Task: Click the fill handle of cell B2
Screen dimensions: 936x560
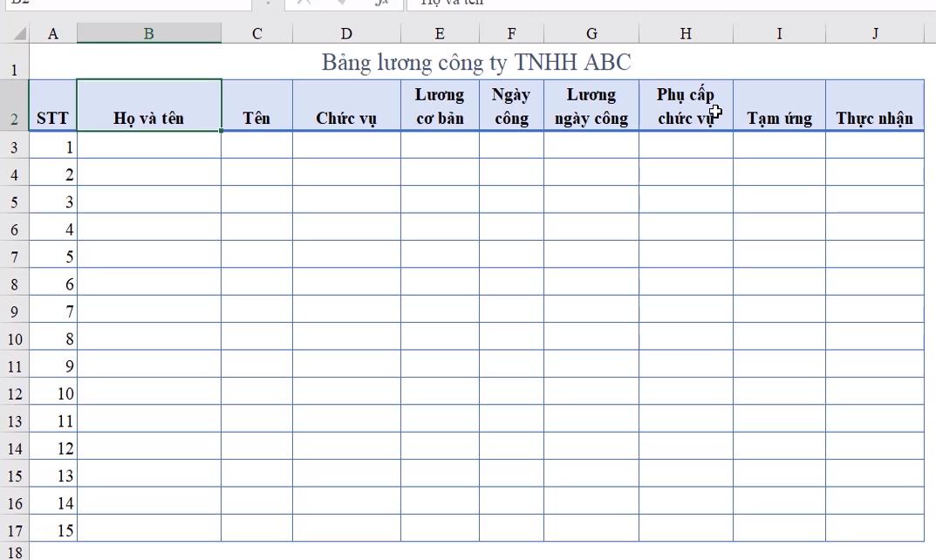Action: 222,131
